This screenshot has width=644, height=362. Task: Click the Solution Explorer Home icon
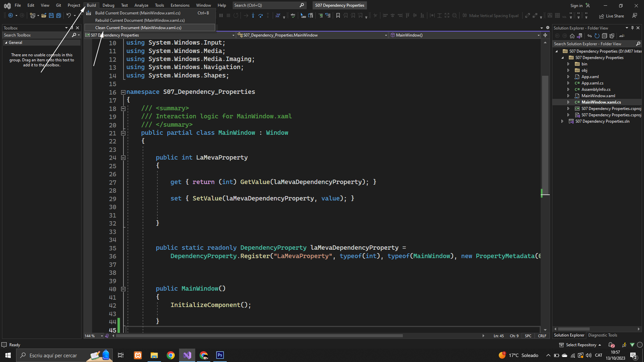[x=572, y=36]
